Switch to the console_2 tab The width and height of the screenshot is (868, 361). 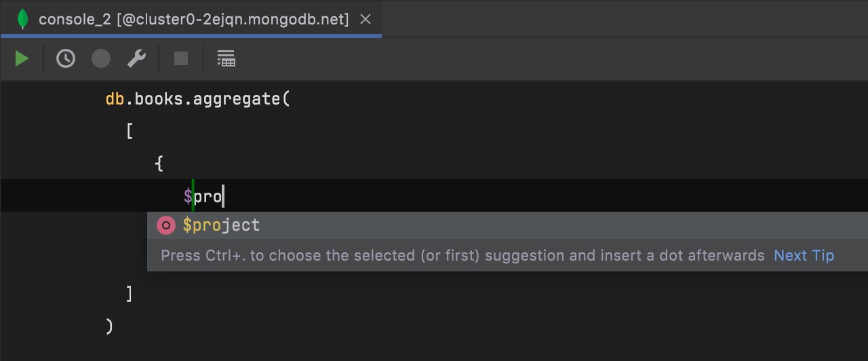click(193, 19)
